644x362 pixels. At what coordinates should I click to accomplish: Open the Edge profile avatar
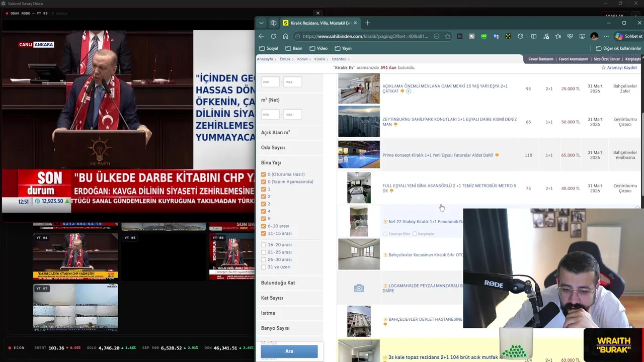point(594,36)
